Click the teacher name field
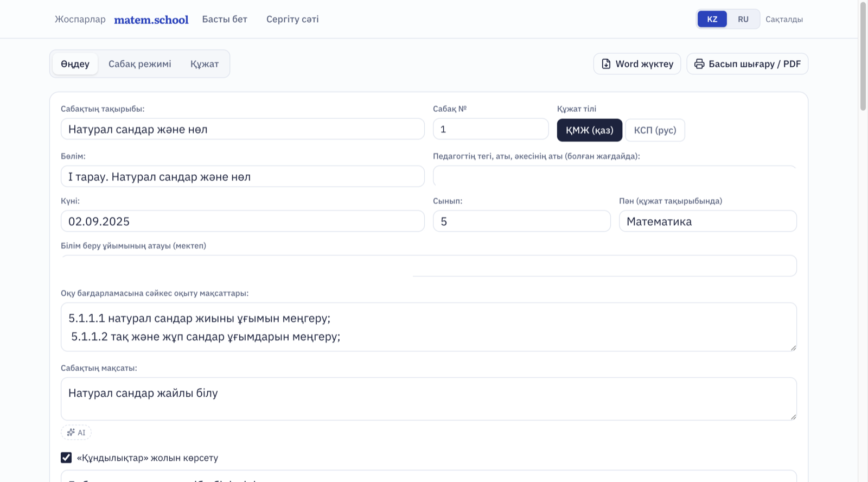Screen dimensions: 868x482 (615, 176)
